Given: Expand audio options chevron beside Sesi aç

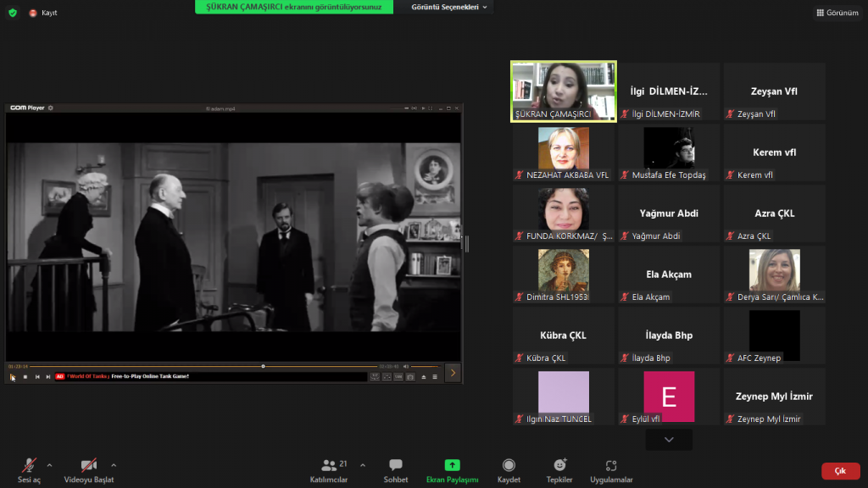Looking at the screenshot, I should pos(48,464).
